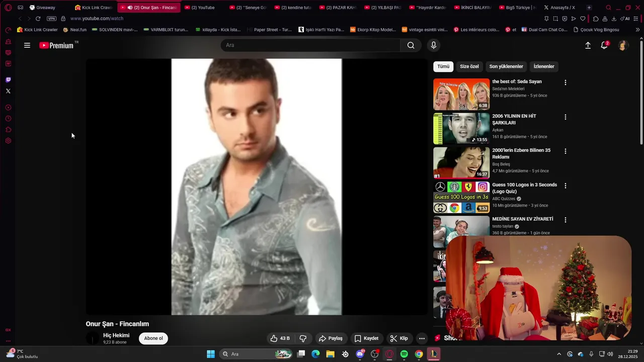Screen dimensions: 644x362
Task: Open the taskbar volume speaker icon
Action: click(610, 354)
